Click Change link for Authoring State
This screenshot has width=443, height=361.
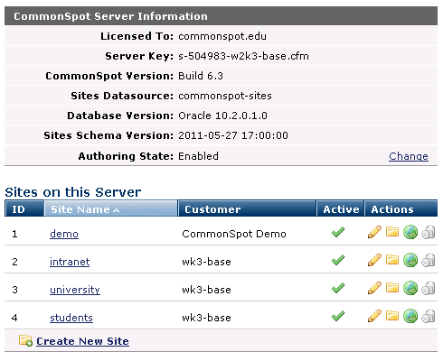pos(408,156)
